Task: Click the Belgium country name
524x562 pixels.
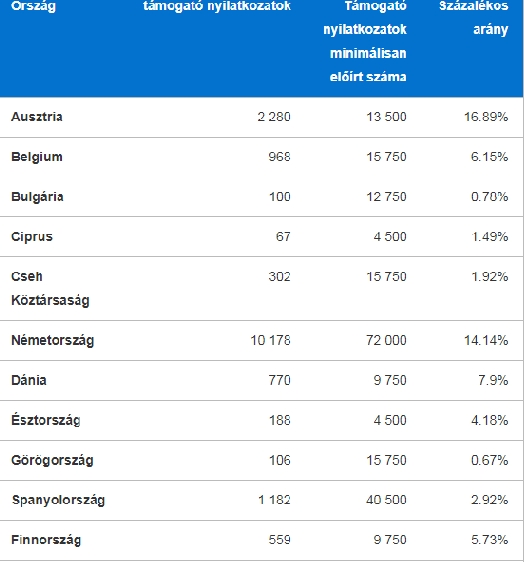Action: 37,157
